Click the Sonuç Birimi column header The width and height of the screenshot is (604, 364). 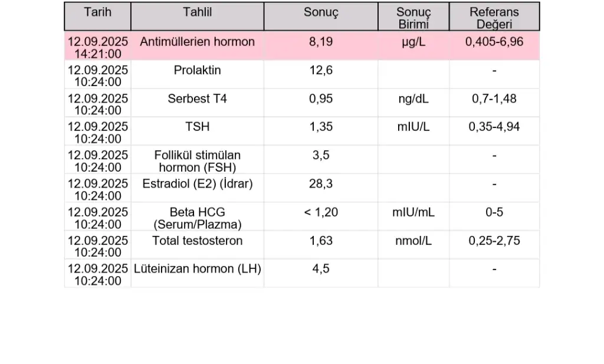pos(413,18)
